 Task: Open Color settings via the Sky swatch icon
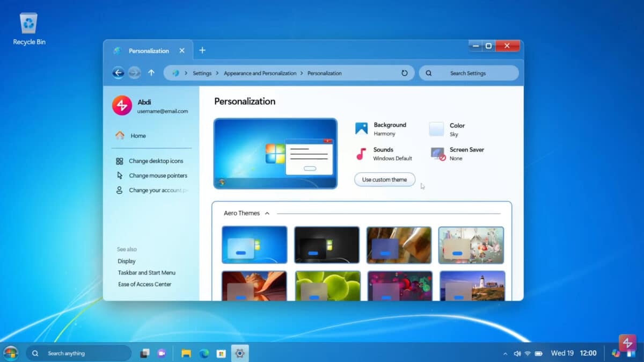(x=436, y=128)
